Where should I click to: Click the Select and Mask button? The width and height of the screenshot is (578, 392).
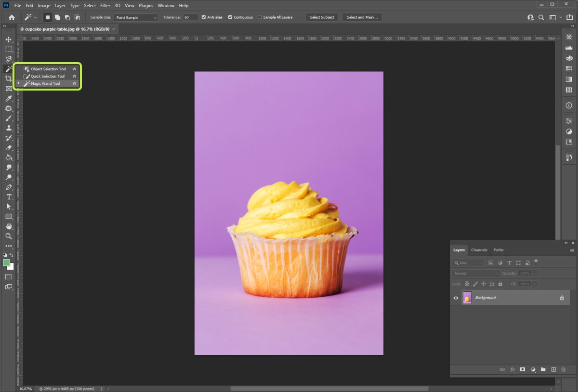pos(362,17)
